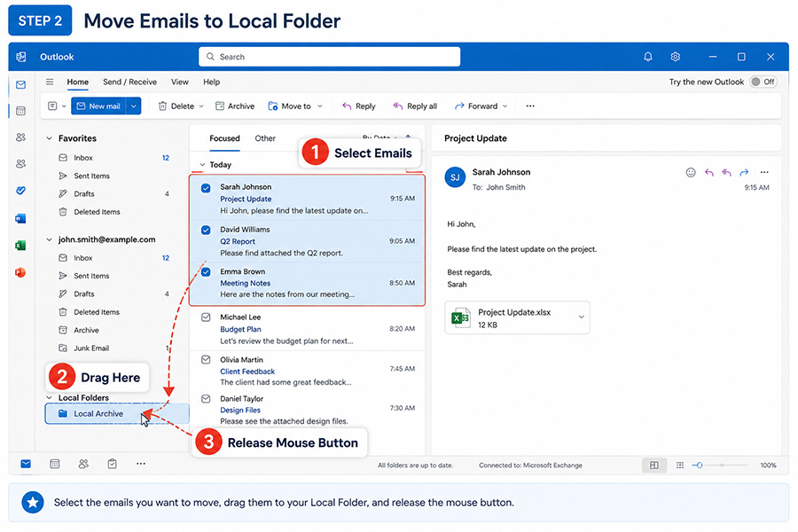This screenshot has width=798, height=532.
Task: Click the search box
Action: coord(329,57)
